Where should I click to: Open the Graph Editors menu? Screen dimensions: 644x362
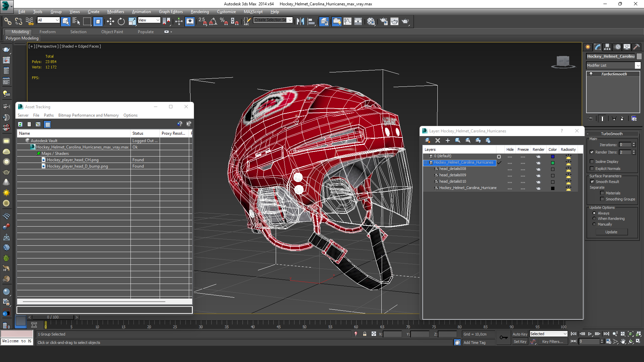tap(171, 12)
